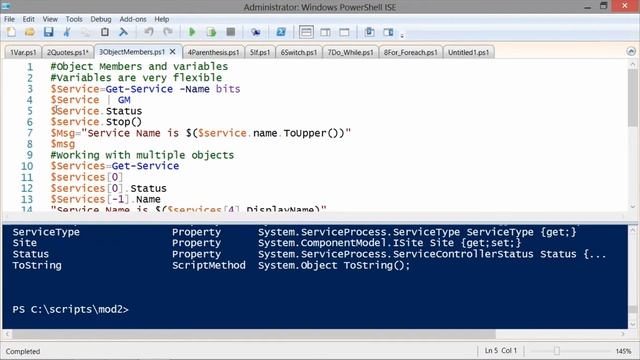Open the Help menu
Image resolution: width=640 pixels, height=360 pixels.
click(x=162, y=19)
